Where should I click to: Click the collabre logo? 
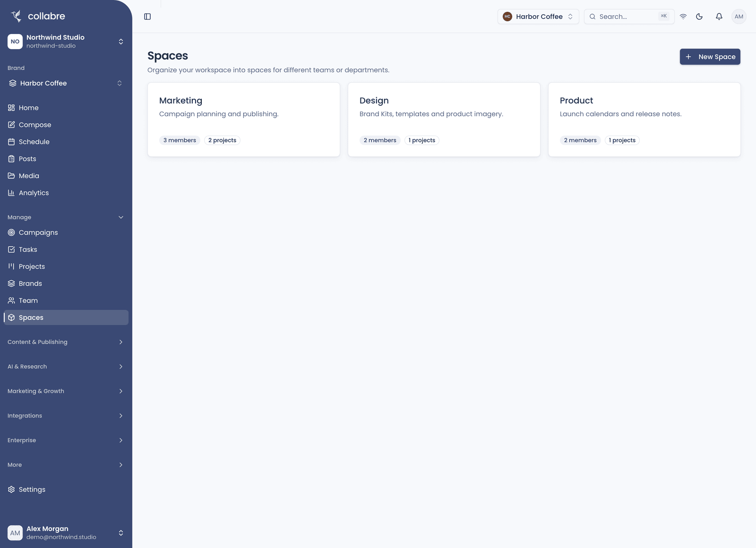point(38,16)
